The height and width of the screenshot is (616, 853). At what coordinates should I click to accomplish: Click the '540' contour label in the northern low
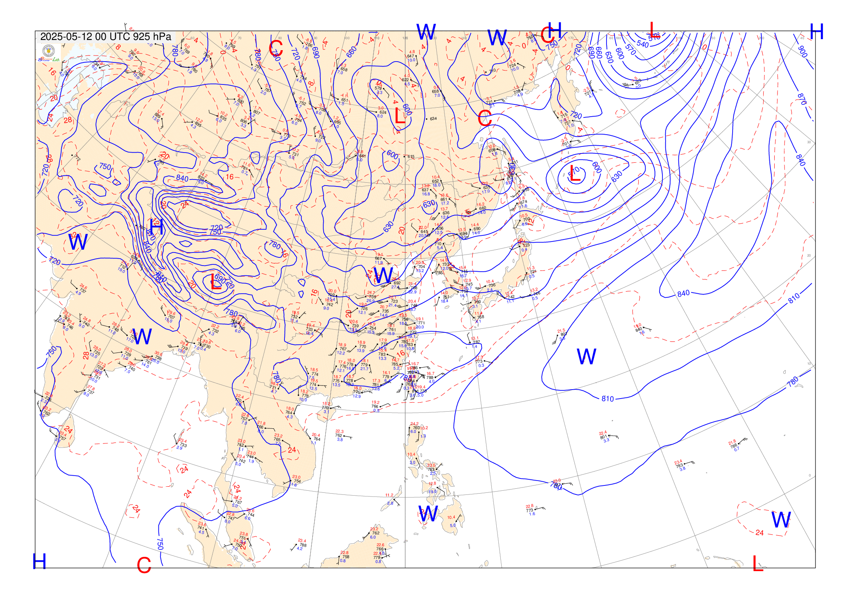click(642, 44)
